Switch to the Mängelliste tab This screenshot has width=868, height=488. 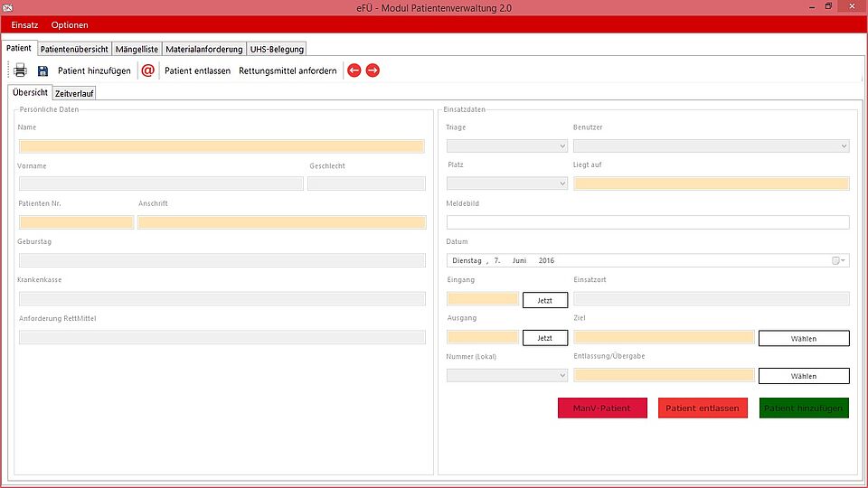point(137,49)
